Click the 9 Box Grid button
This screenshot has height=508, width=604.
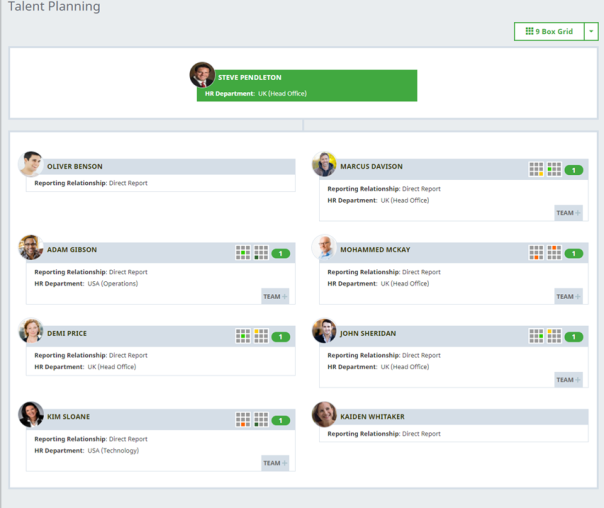(549, 32)
